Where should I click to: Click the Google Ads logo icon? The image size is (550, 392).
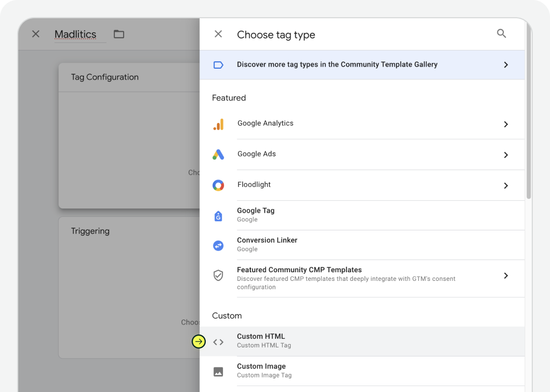coord(218,155)
